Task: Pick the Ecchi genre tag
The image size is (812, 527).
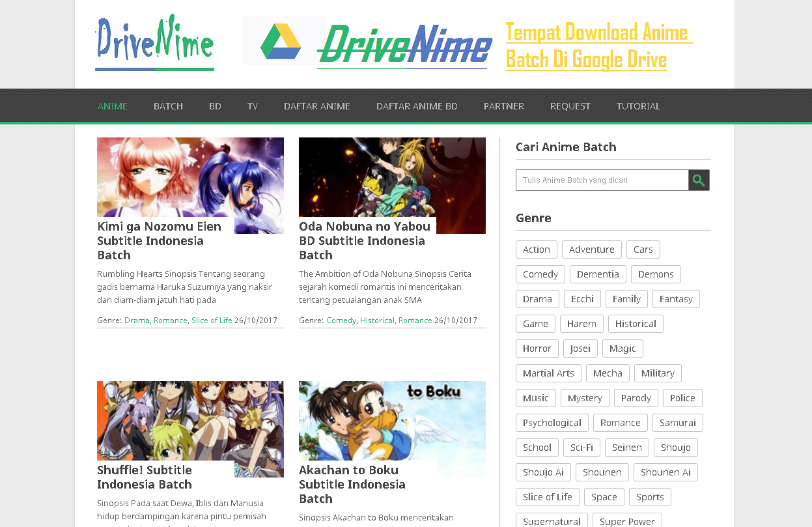Action: click(582, 299)
